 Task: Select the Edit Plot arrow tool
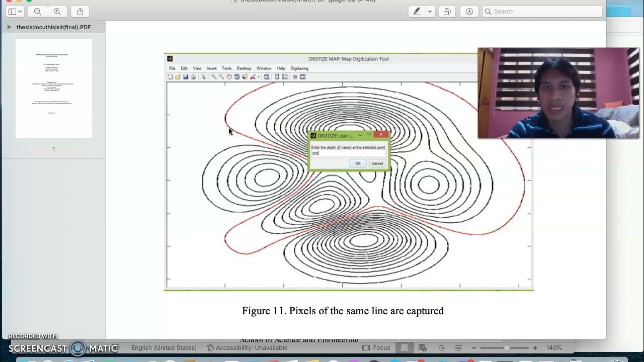pos(204,77)
